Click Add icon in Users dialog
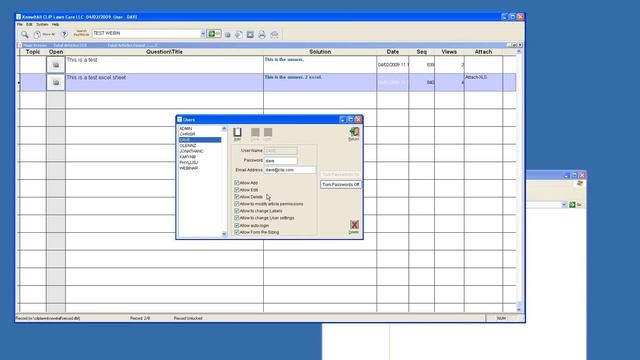This screenshot has height=360, width=640. tap(237, 133)
